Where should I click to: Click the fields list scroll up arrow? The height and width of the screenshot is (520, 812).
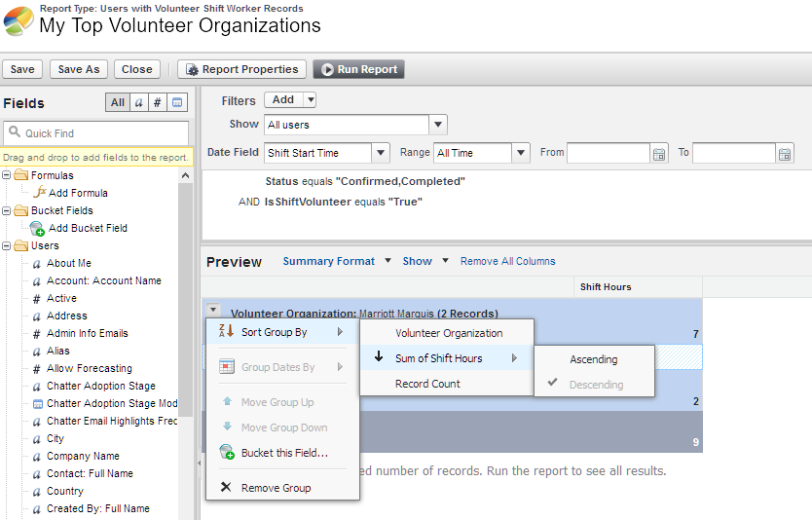coord(185,176)
